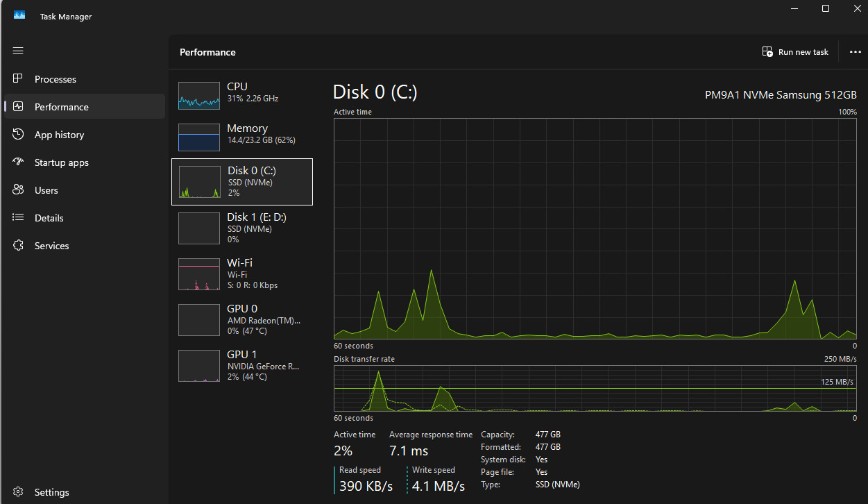
Task: Click the Formatted 477 GB value
Action: pos(548,447)
